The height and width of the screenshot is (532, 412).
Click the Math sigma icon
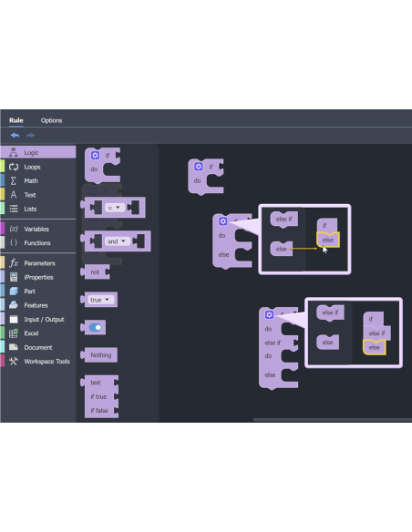(14, 181)
